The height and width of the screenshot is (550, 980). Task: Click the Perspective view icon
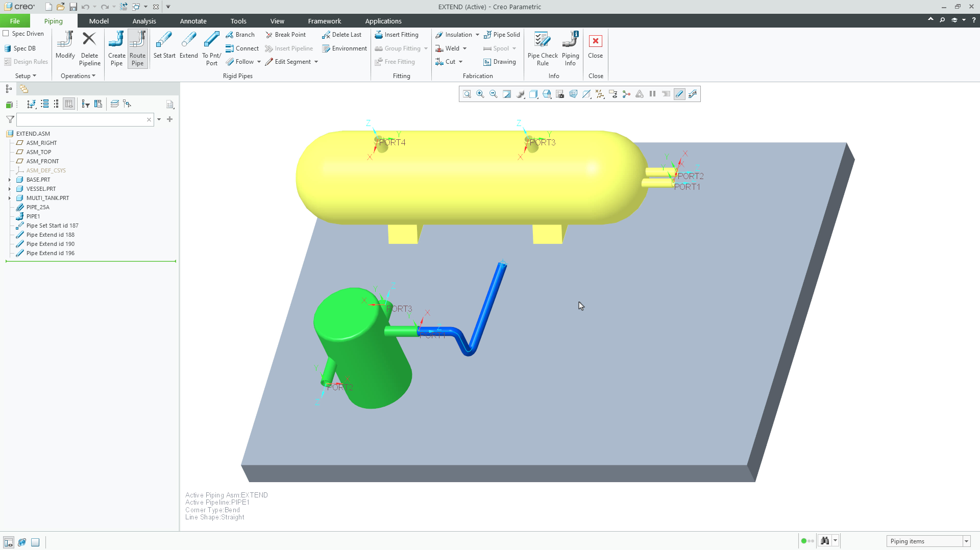(x=573, y=94)
